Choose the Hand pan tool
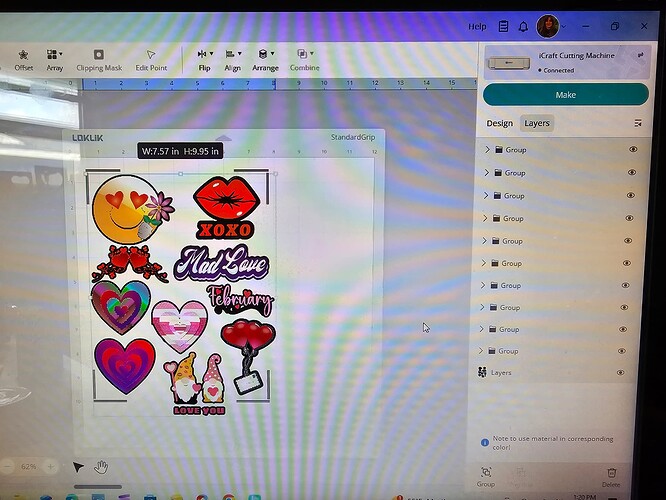The width and height of the screenshot is (666, 500). click(101, 467)
